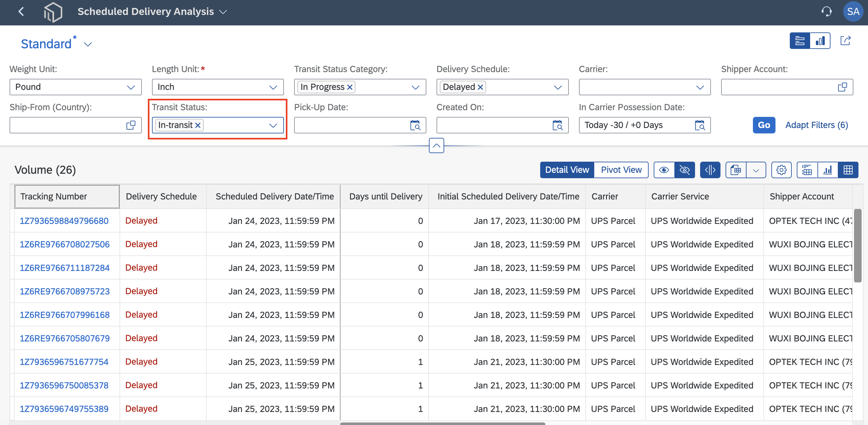Open the headset support icon
The width and height of the screenshot is (868, 425).
[826, 12]
